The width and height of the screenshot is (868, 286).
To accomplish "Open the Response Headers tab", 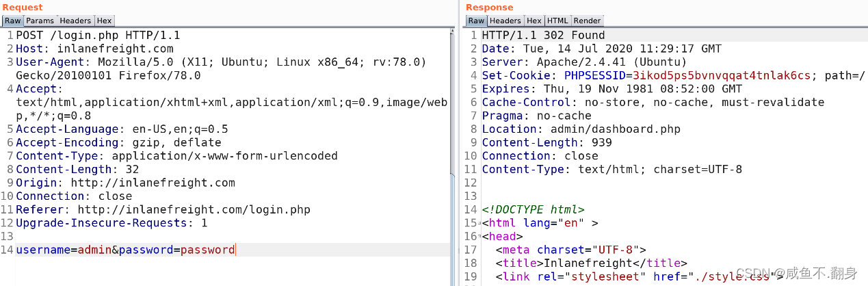I will 505,21.
